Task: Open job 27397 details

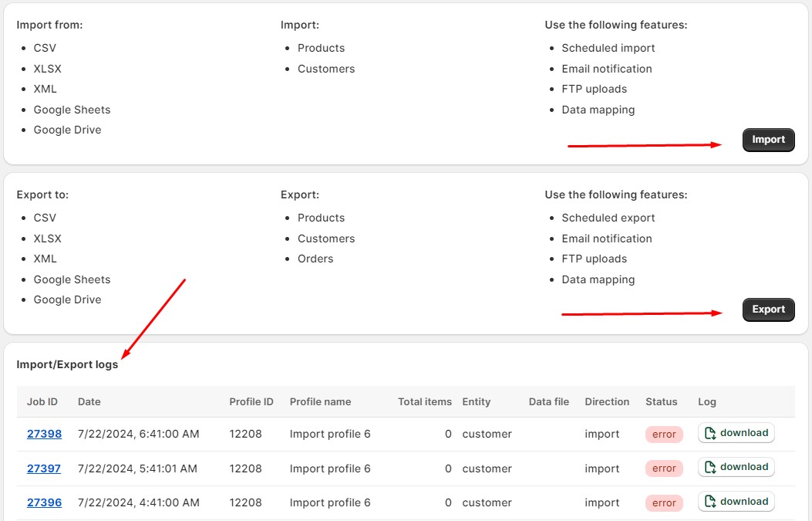Action: [44, 468]
